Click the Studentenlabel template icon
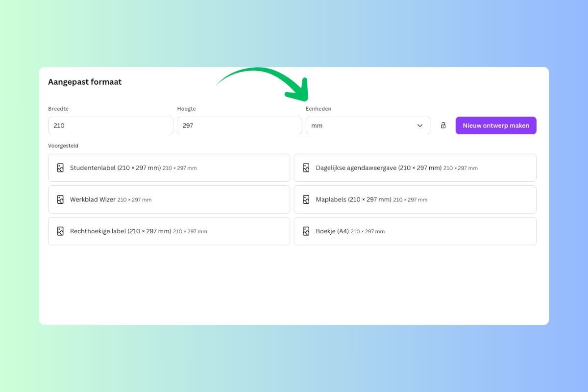The image size is (588, 392). tap(60, 168)
